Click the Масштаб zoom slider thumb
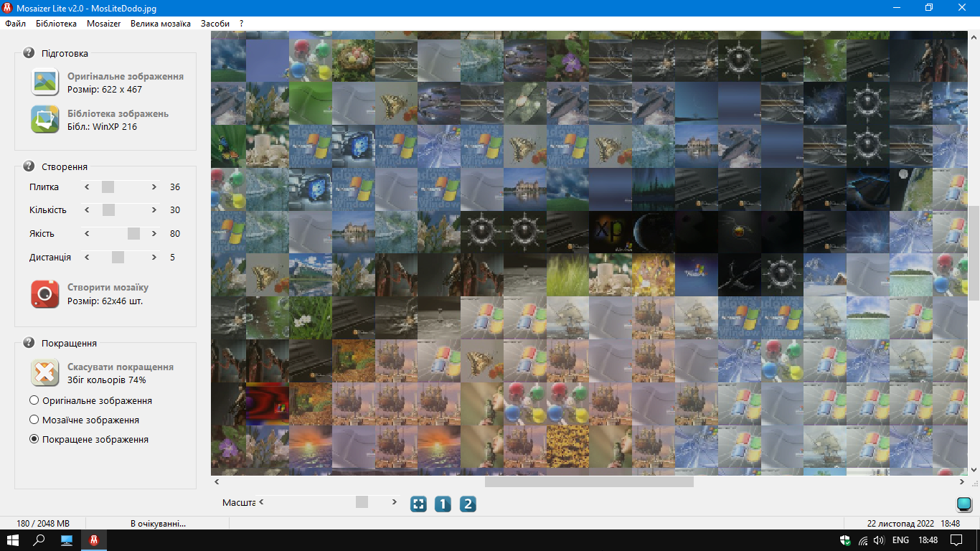Screen dimensions: 980x551 [362, 502]
